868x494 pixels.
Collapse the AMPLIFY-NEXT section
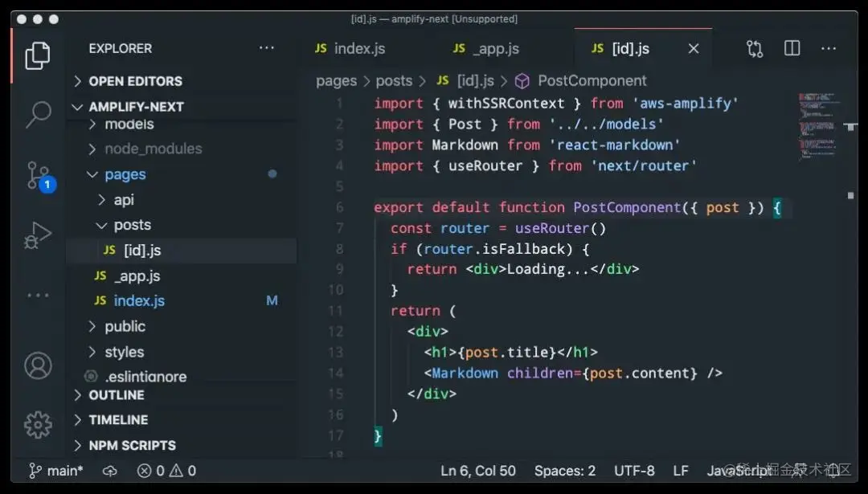pyautogui.click(x=182, y=107)
